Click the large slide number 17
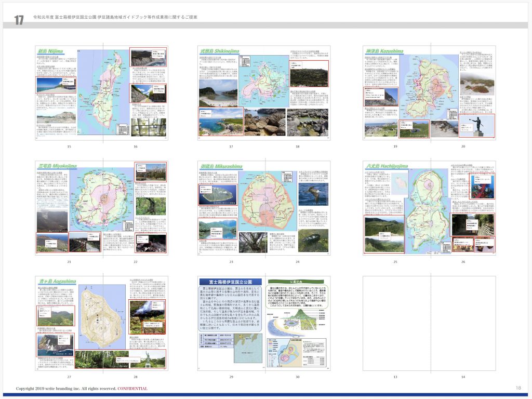532x399 pixels. tap(19, 20)
